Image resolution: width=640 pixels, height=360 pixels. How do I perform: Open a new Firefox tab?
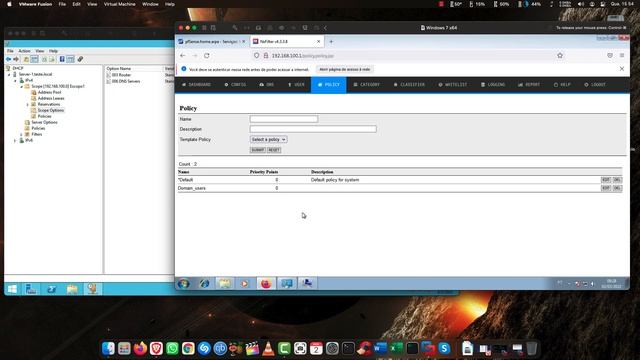[331, 42]
